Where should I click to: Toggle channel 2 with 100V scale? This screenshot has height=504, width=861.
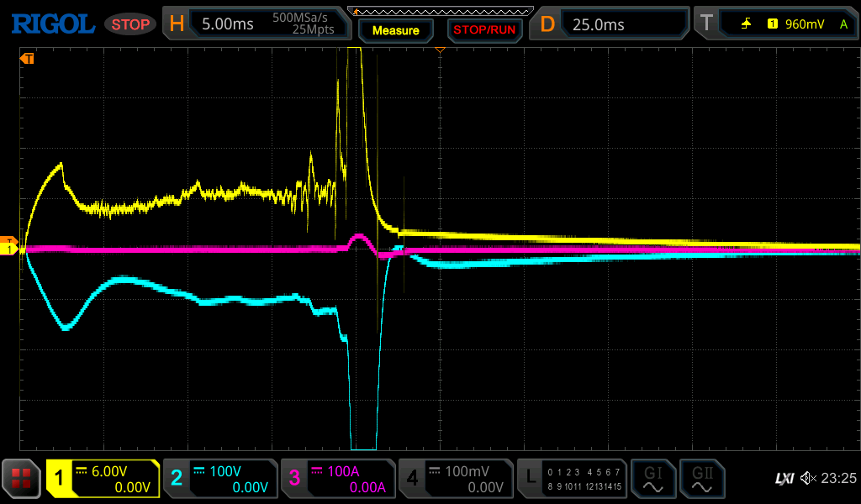tap(220, 478)
